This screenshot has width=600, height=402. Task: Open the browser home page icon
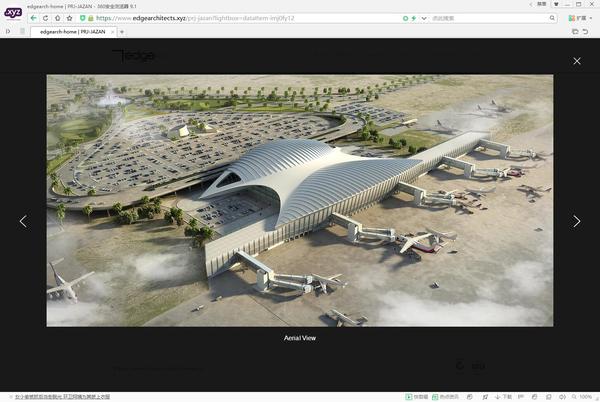coord(57,18)
